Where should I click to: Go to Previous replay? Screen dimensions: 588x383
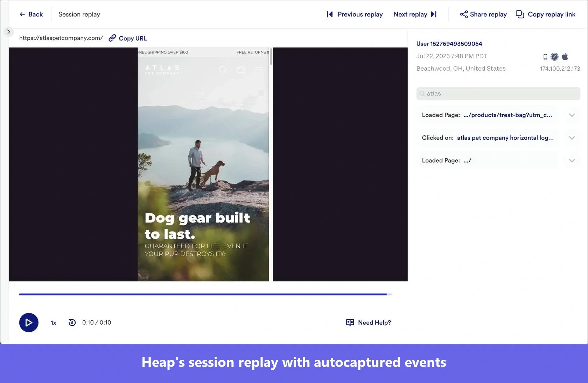tap(355, 14)
